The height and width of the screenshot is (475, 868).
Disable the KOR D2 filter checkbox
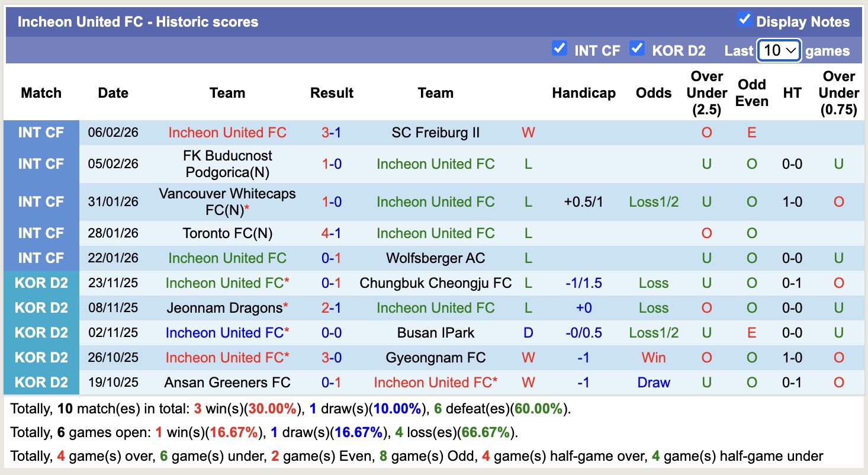(637, 49)
